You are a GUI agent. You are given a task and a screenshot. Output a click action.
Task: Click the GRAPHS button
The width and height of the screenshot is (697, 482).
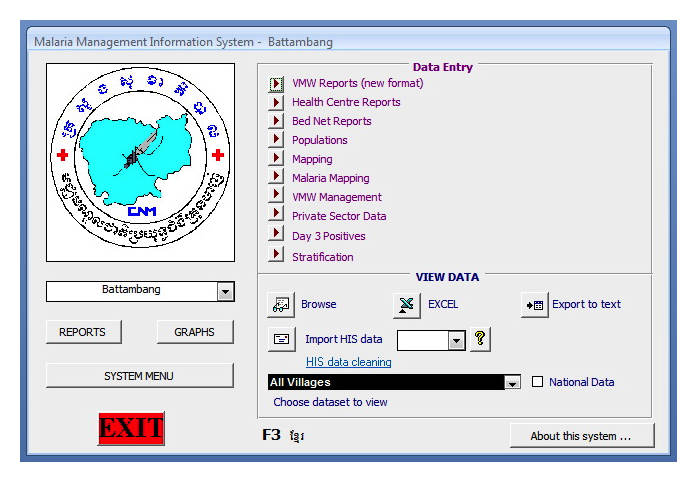click(x=195, y=332)
